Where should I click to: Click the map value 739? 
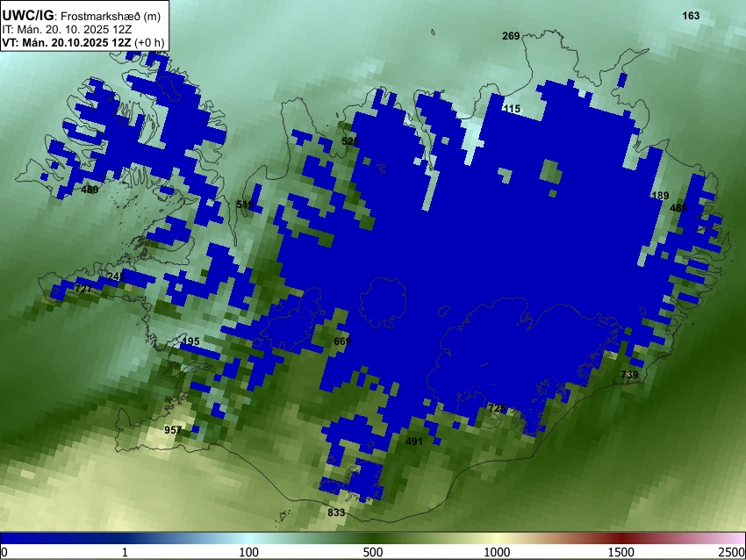click(x=629, y=375)
